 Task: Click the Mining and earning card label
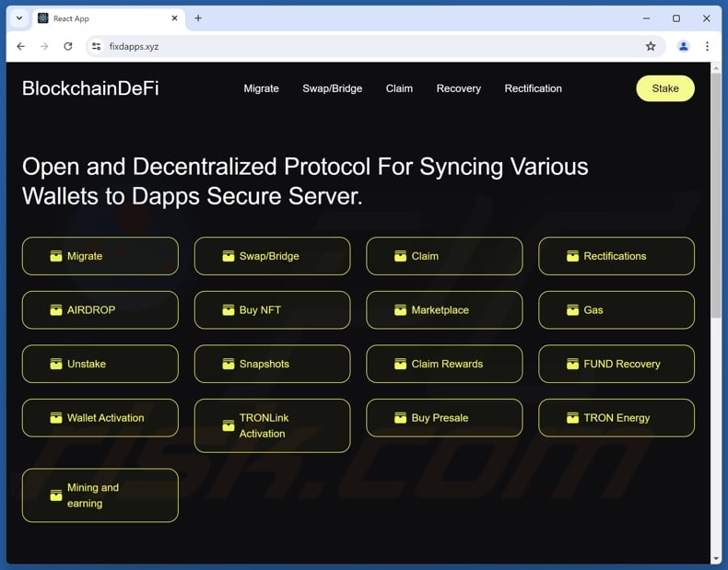click(x=93, y=495)
